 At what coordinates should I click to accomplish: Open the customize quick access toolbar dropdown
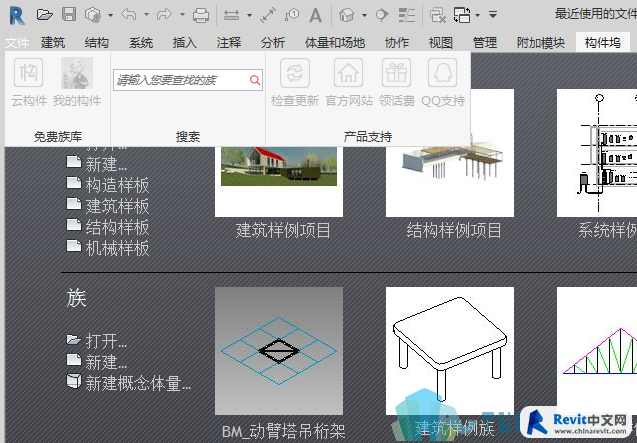pos(493,15)
